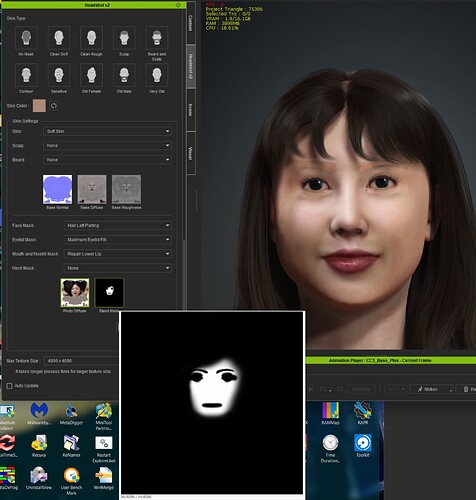
Task: Choose the Very Old skin type
Action: [x=157, y=75]
